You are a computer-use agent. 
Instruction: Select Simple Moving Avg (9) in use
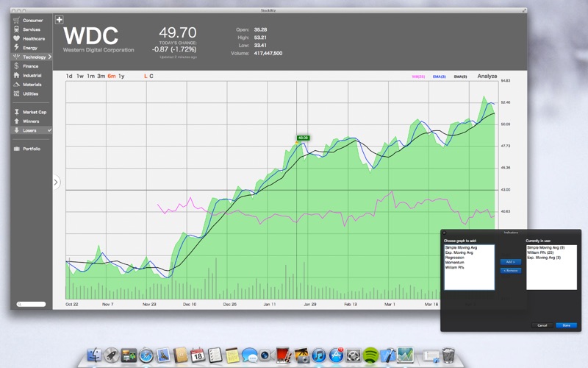click(545, 247)
